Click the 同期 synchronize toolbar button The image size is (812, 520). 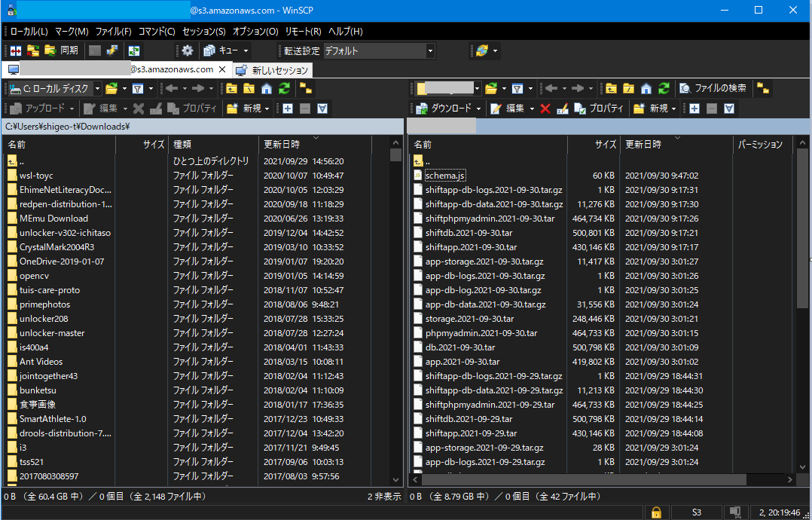point(61,50)
